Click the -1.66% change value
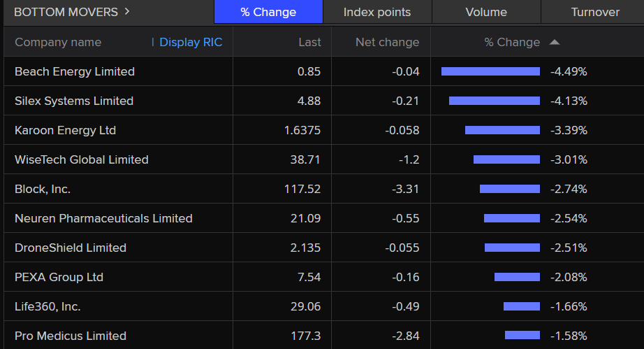Viewport: 644px width, 349px height. coord(569,306)
